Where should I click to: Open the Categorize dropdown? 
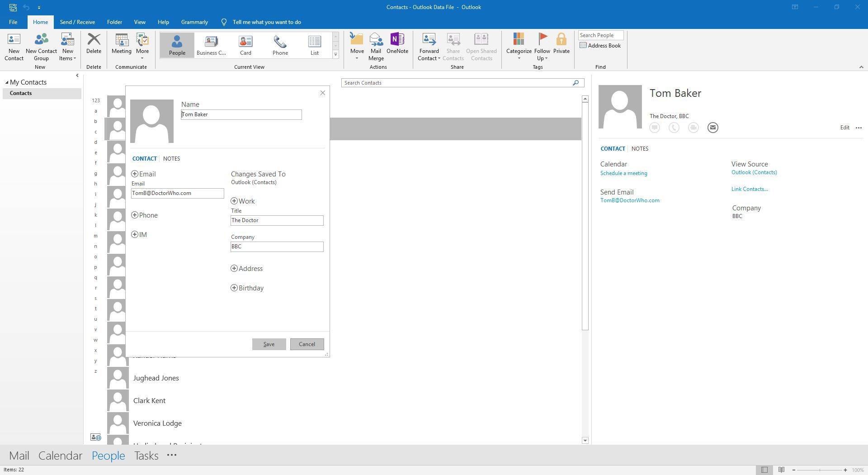[519, 47]
